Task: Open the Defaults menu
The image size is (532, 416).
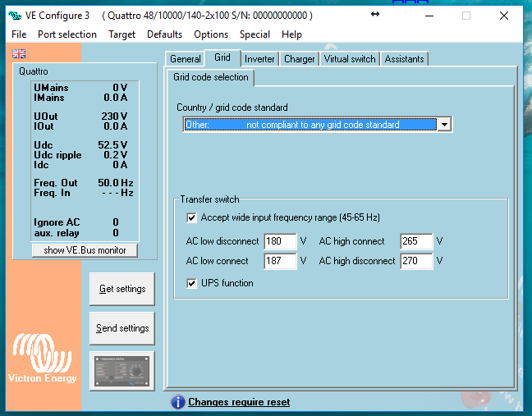Action: (x=164, y=34)
